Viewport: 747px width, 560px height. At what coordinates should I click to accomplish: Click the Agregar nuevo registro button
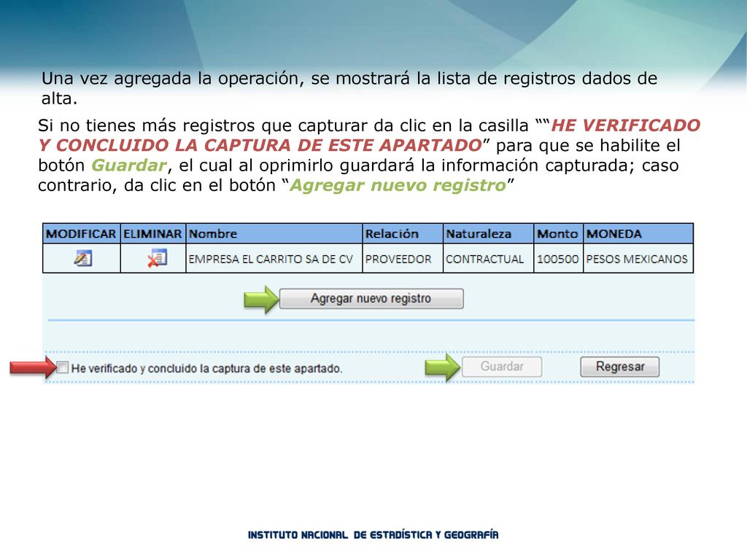(371, 298)
